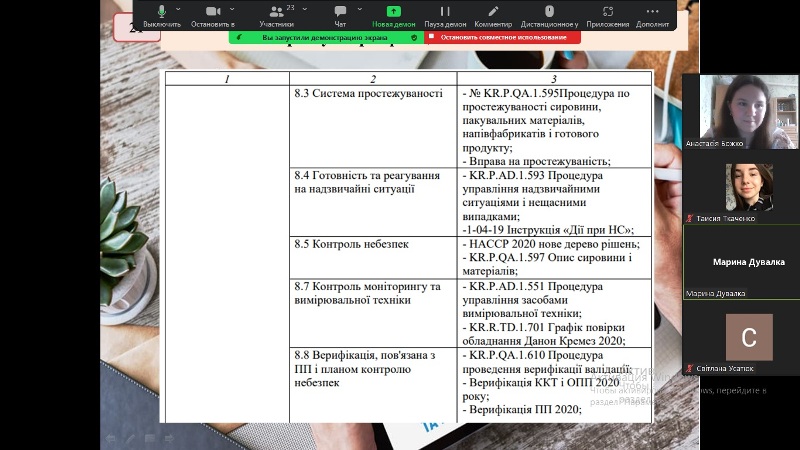Select Анастасія Божко video thumbnail
The height and width of the screenshot is (450, 800).
[740, 112]
